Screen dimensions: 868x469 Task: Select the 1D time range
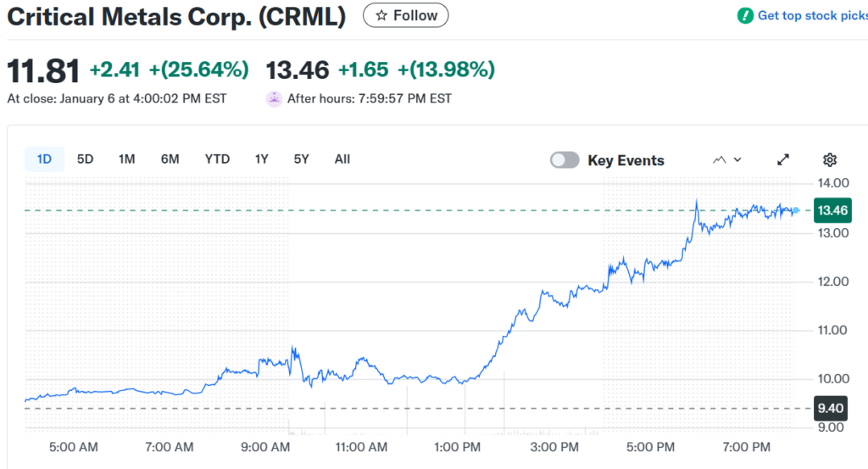coord(44,159)
